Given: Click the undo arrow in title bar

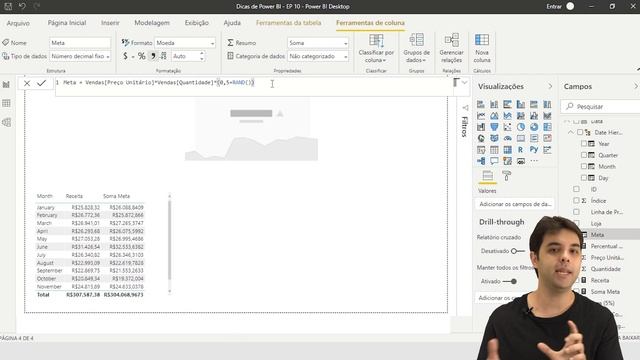Looking at the screenshot, I should (x=22, y=6).
